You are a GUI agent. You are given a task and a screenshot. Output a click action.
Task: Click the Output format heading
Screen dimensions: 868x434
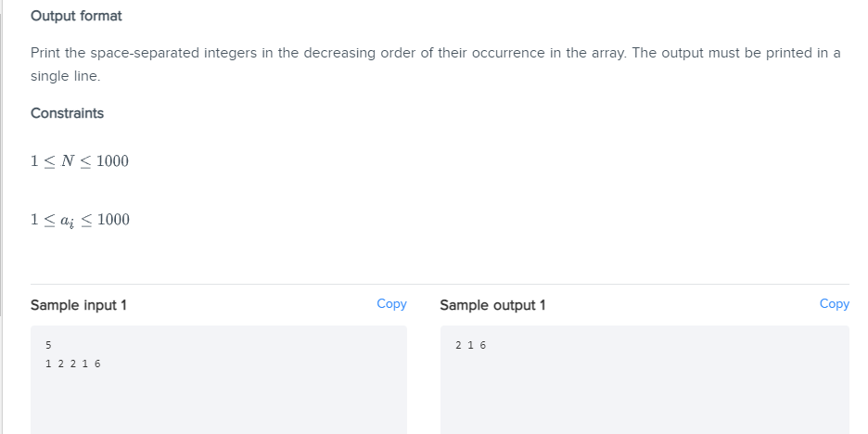(76, 16)
